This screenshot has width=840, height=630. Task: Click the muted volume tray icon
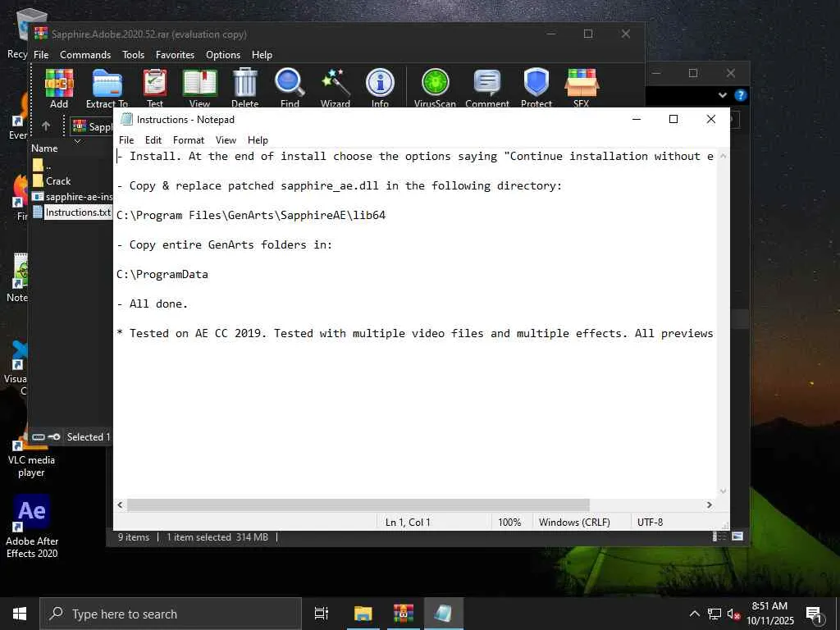click(733, 614)
